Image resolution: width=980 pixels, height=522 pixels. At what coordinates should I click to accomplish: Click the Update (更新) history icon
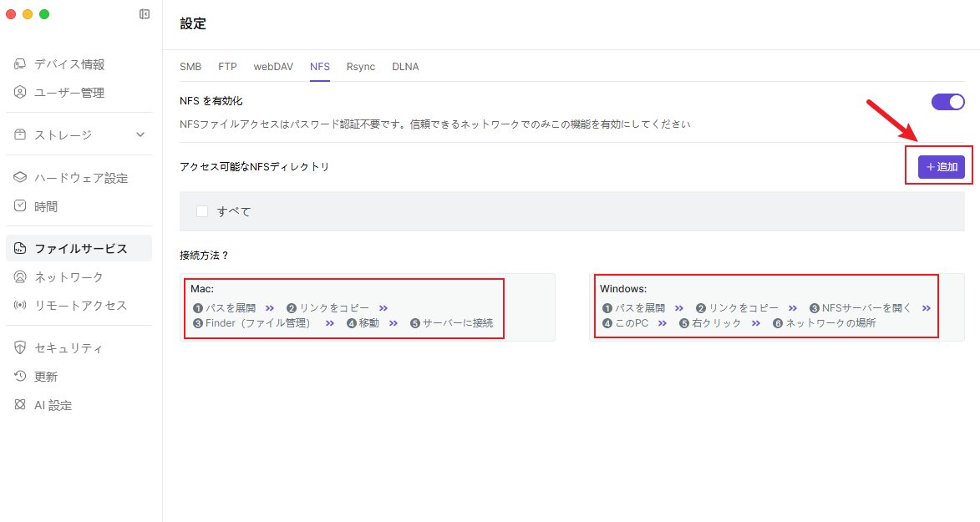click(x=21, y=377)
